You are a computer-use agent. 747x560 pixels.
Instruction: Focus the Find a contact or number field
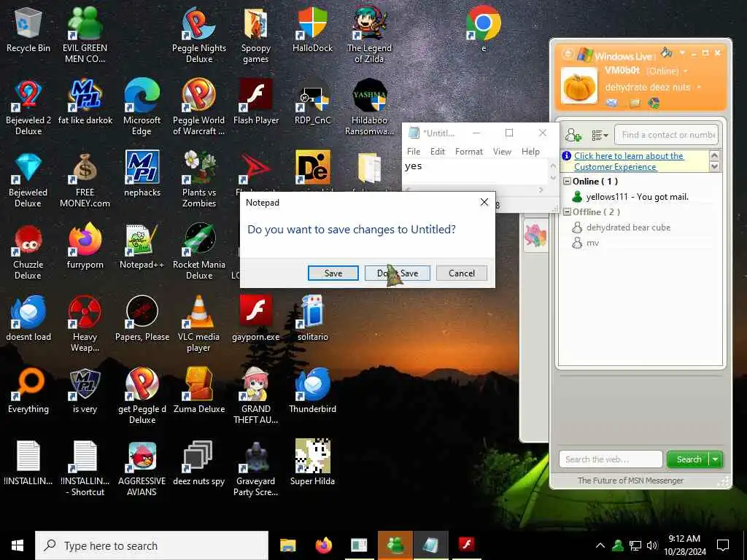666,135
